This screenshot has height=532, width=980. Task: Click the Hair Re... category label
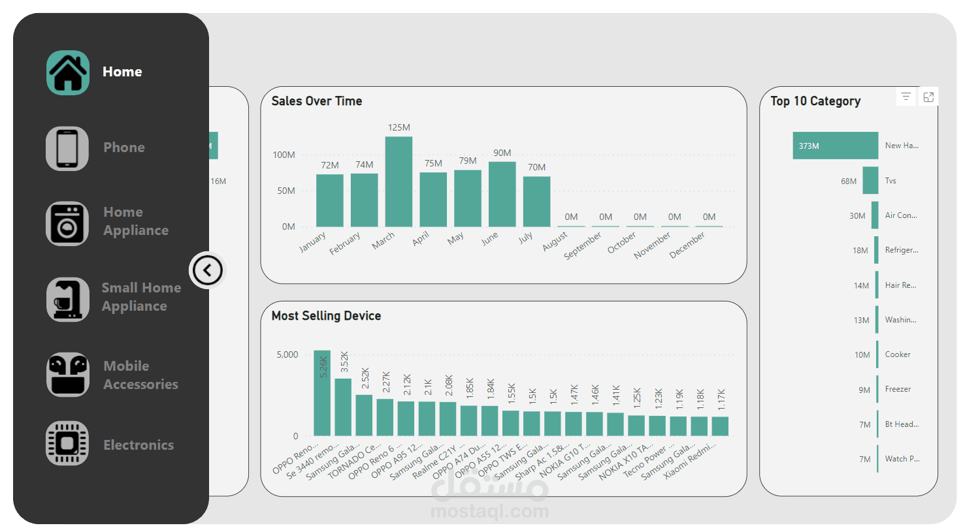click(901, 285)
